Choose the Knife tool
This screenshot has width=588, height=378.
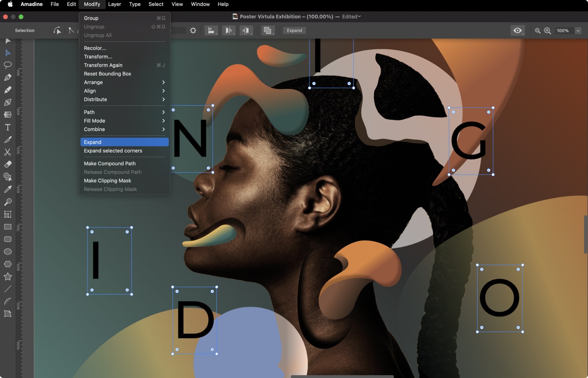pos(8,139)
